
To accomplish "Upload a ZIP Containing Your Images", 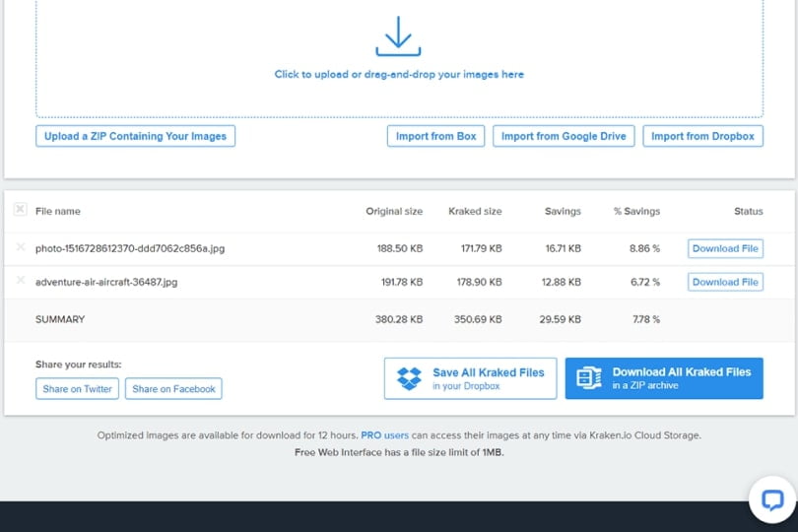I will click(135, 136).
